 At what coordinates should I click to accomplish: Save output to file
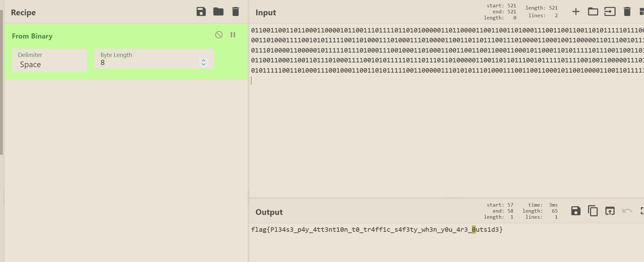pos(576,211)
